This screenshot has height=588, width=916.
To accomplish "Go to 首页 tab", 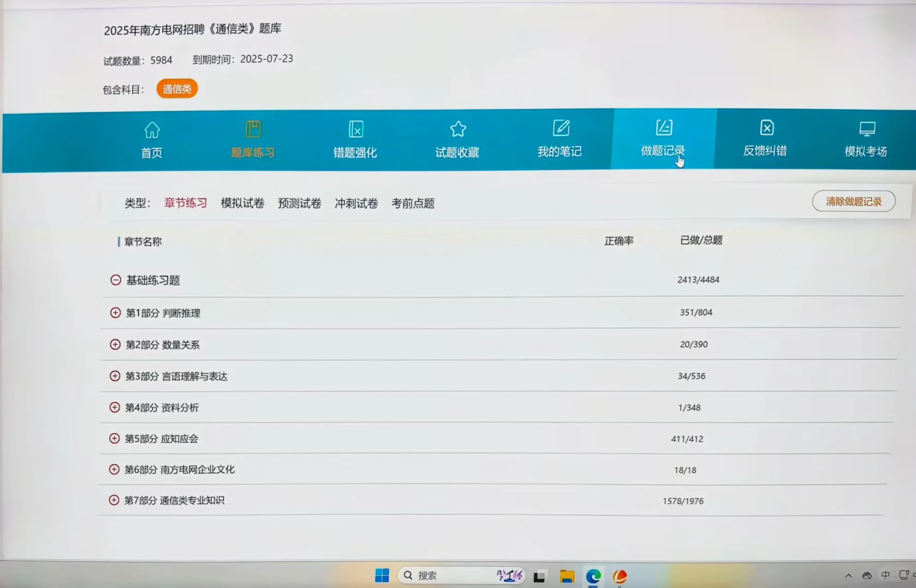I will [152, 141].
